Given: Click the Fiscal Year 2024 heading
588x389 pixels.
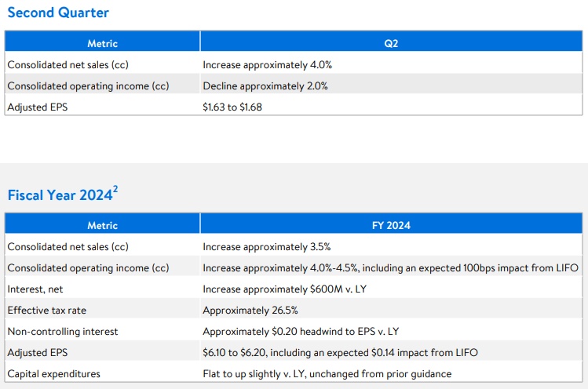Looking at the screenshot, I should (60, 195).
